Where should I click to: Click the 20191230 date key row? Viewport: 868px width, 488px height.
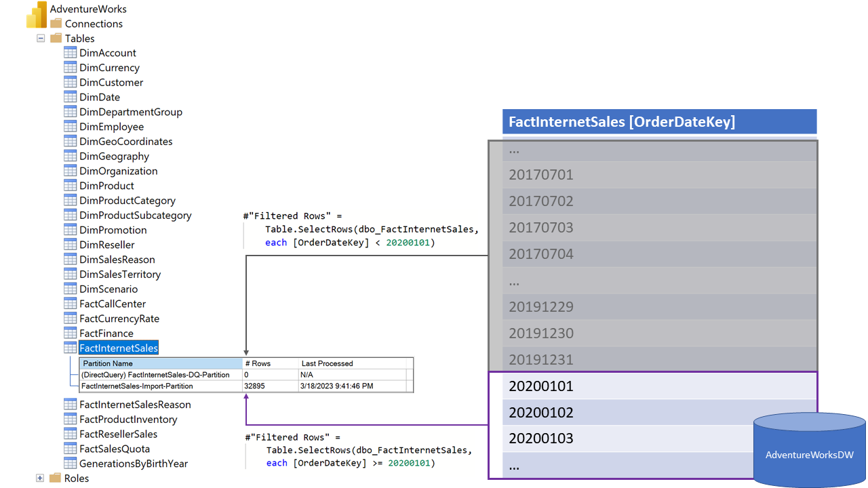[x=659, y=333]
